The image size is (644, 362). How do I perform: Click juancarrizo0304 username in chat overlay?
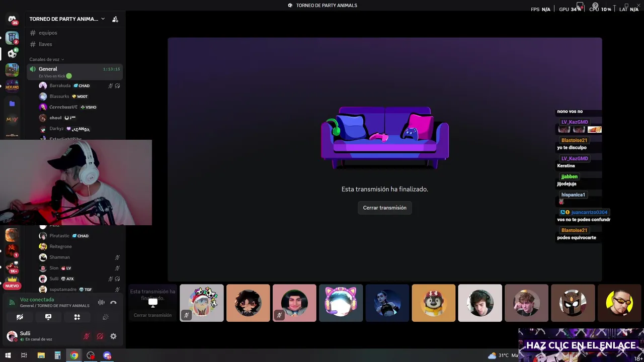589,212
